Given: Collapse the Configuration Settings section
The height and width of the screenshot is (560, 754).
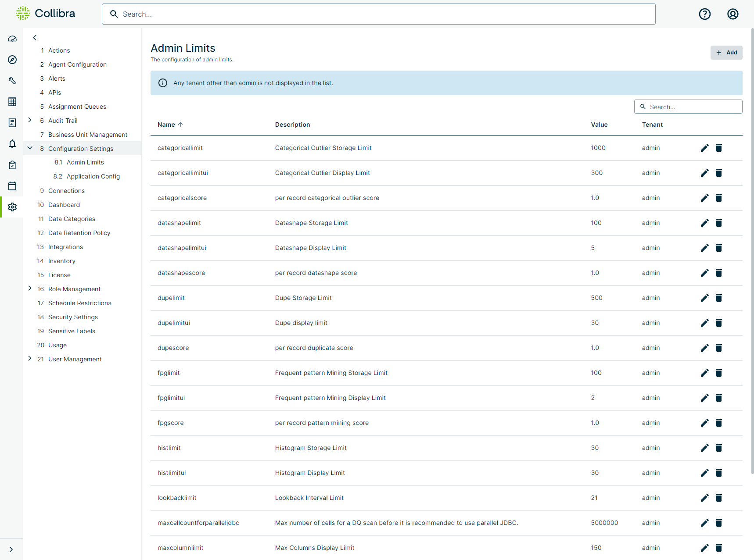Looking at the screenshot, I should click(30, 148).
